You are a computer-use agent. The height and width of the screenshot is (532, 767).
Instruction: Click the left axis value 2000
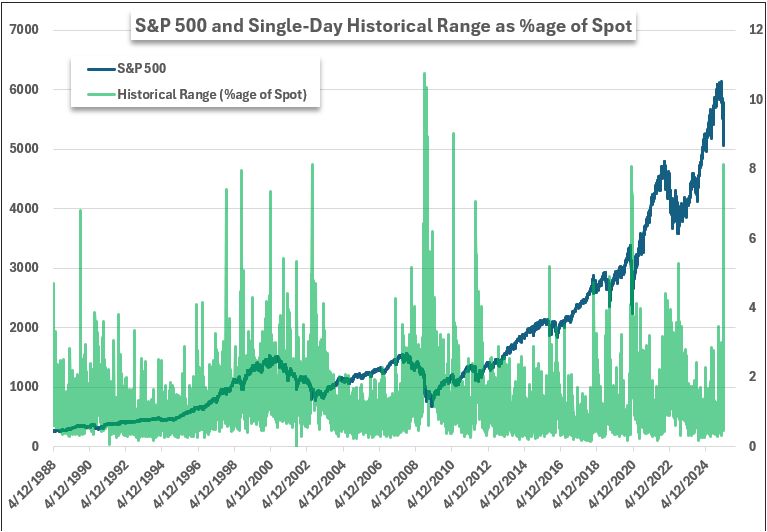pyautogui.click(x=24, y=328)
